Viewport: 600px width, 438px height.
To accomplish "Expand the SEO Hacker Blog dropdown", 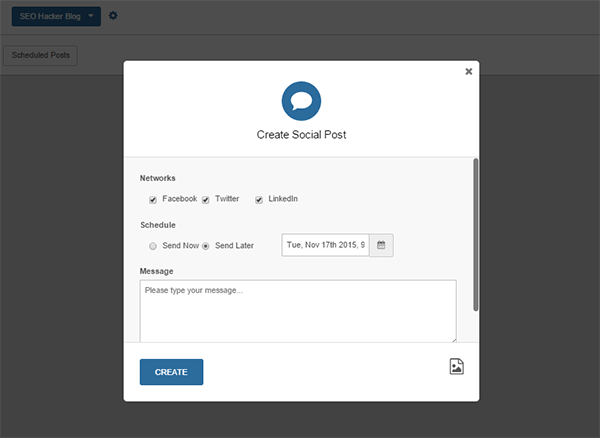I will click(56, 16).
